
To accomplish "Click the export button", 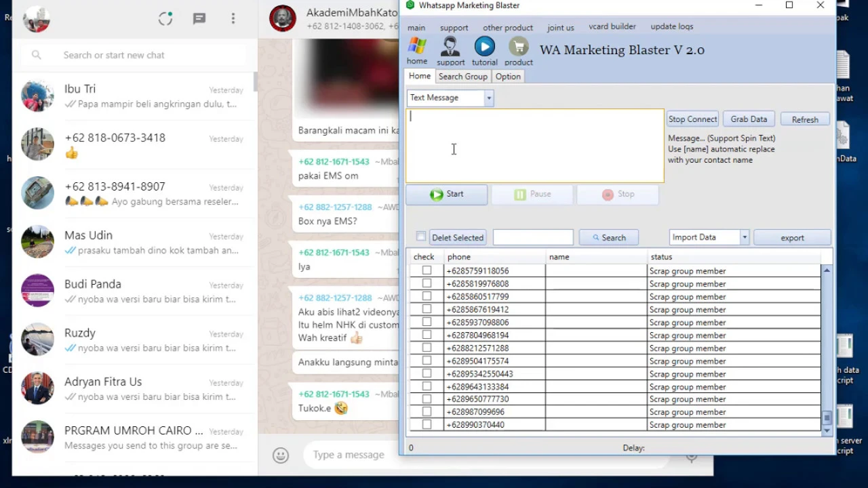I will tap(792, 237).
